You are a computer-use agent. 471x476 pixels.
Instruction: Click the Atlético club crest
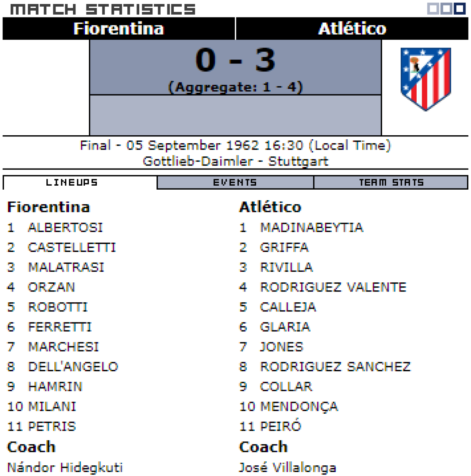pos(425,78)
